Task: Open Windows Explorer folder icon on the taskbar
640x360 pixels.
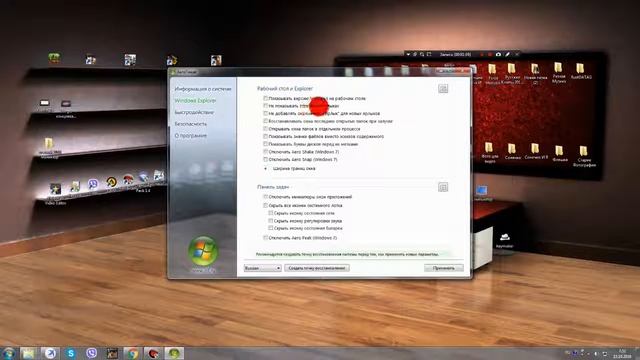Action: tap(28, 353)
